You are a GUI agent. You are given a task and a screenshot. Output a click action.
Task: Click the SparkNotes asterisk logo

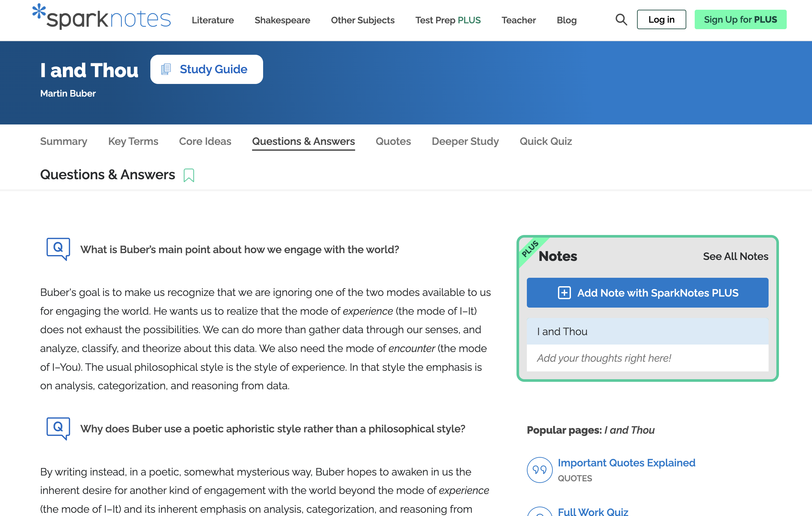pyautogui.click(x=39, y=11)
